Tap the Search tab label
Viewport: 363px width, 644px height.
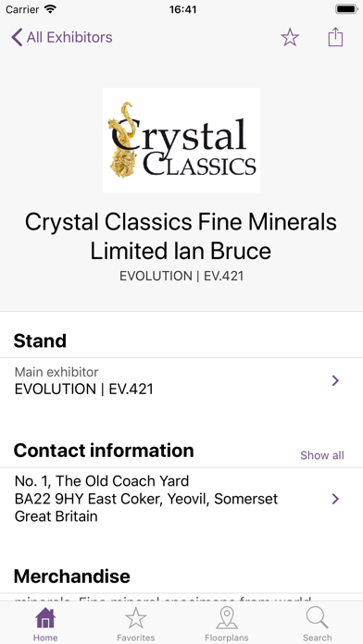coord(318,638)
